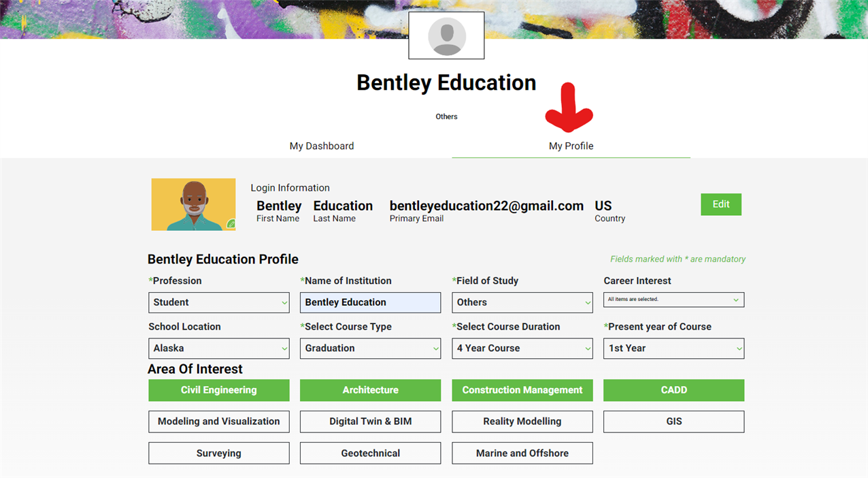Toggle off the Architecture interest
Viewport: 868px width, 478px height.
pyautogui.click(x=370, y=390)
